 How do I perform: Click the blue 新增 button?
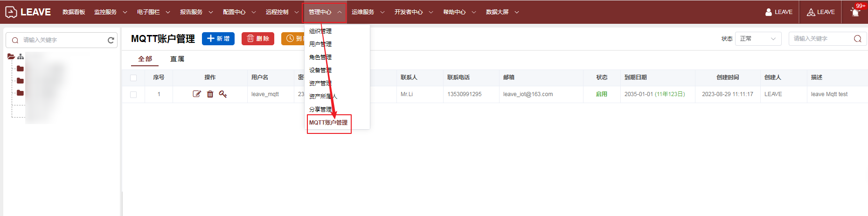coord(218,39)
